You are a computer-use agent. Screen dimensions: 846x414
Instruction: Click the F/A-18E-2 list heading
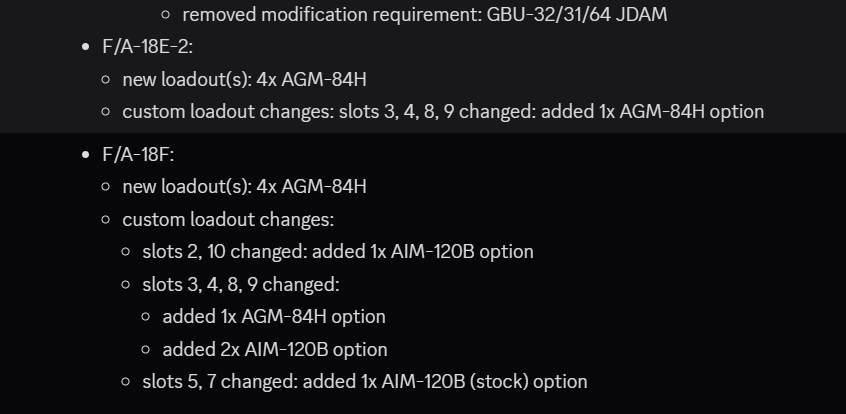tap(147, 47)
